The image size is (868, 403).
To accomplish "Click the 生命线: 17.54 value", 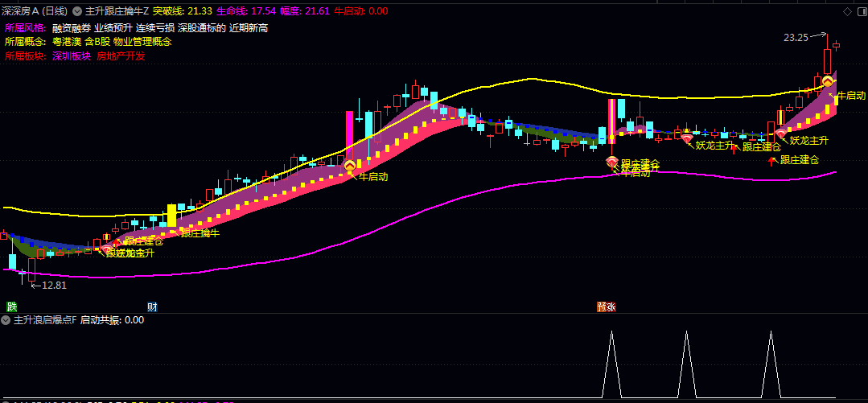I will pos(246,11).
